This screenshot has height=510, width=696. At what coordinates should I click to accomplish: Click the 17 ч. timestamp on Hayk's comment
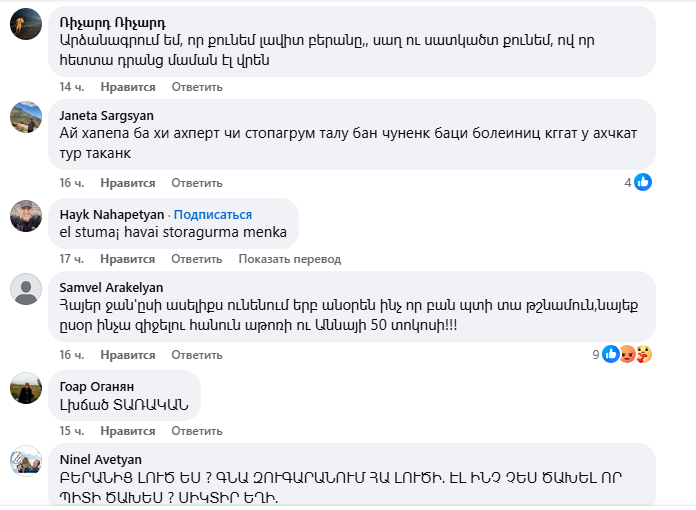tap(70, 259)
